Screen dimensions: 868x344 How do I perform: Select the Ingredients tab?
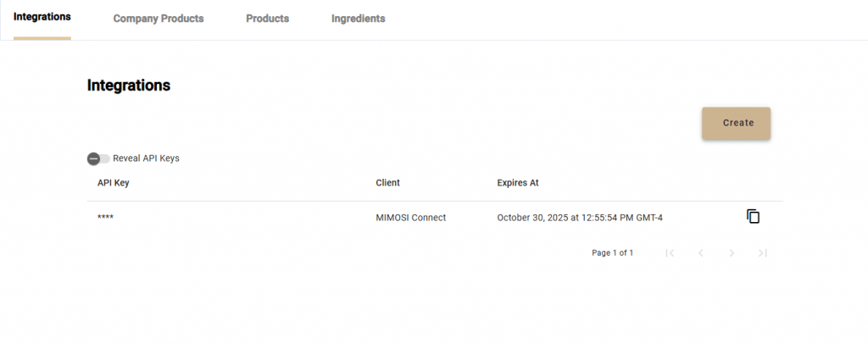pos(358,19)
